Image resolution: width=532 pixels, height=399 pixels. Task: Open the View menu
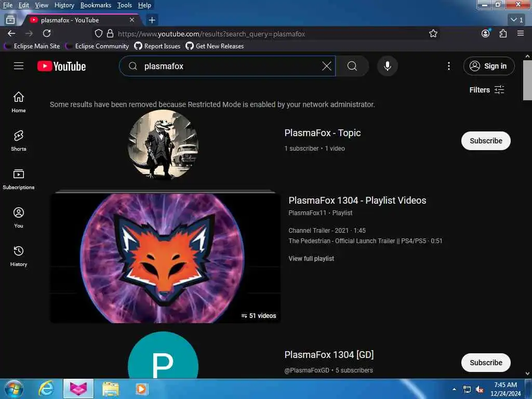(x=42, y=5)
